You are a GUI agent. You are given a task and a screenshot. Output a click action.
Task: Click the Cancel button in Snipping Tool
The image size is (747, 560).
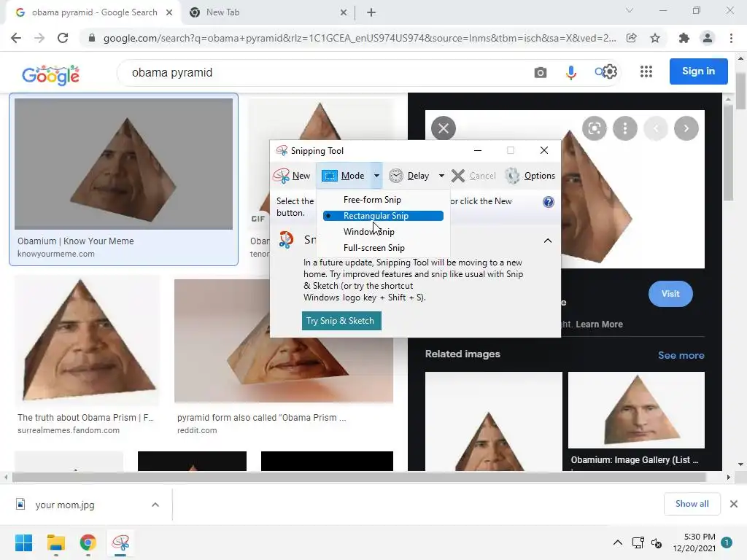(473, 176)
